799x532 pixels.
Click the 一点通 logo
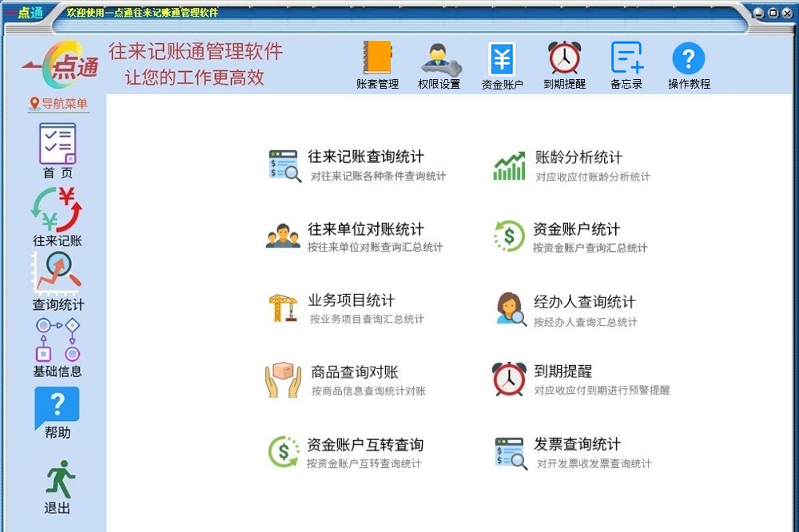click(62, 64)
